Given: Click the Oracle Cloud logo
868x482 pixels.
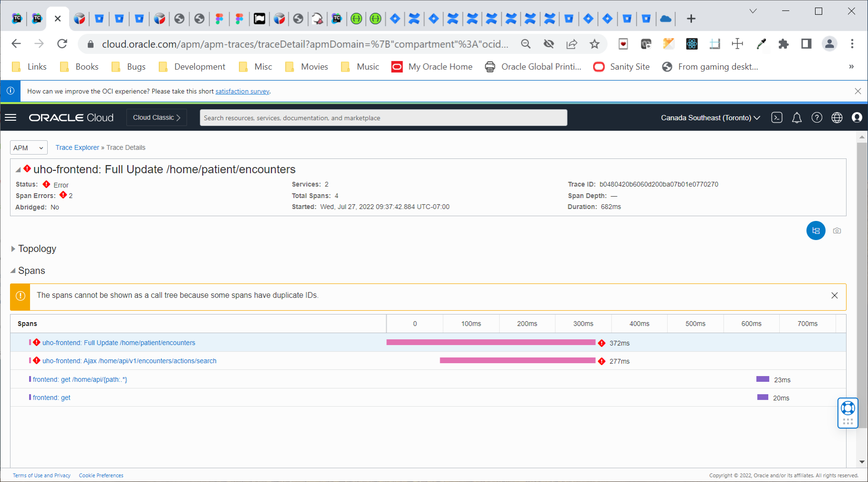Looking at the screenshot, I should (71, 118).
